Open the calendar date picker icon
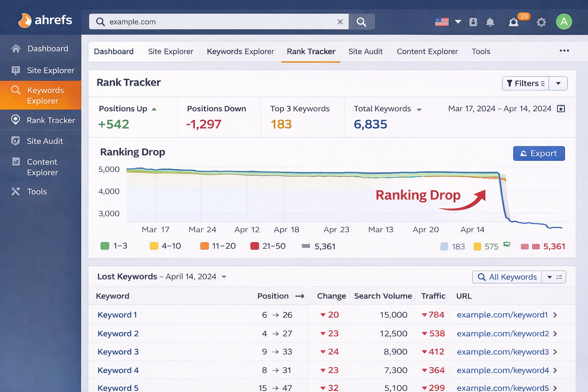 click(561, 109)
